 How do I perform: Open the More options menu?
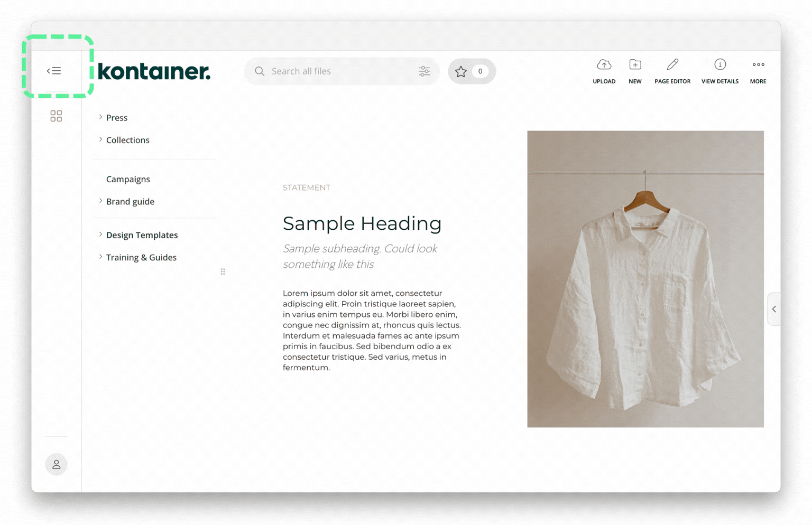click(x=758, y=65)
